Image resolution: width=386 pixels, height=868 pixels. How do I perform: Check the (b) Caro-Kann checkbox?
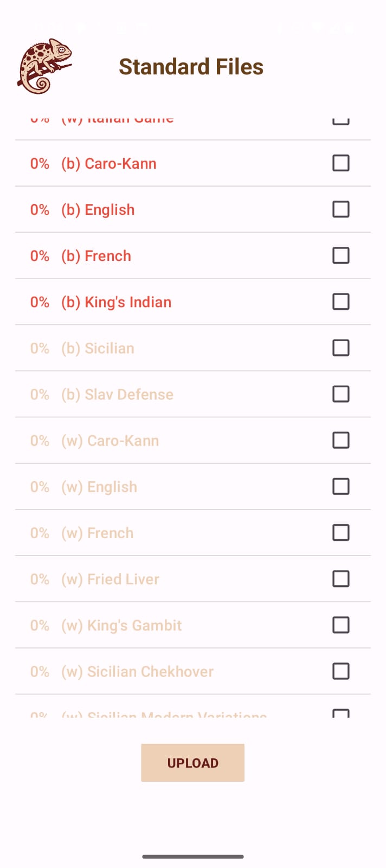(340, 163)
